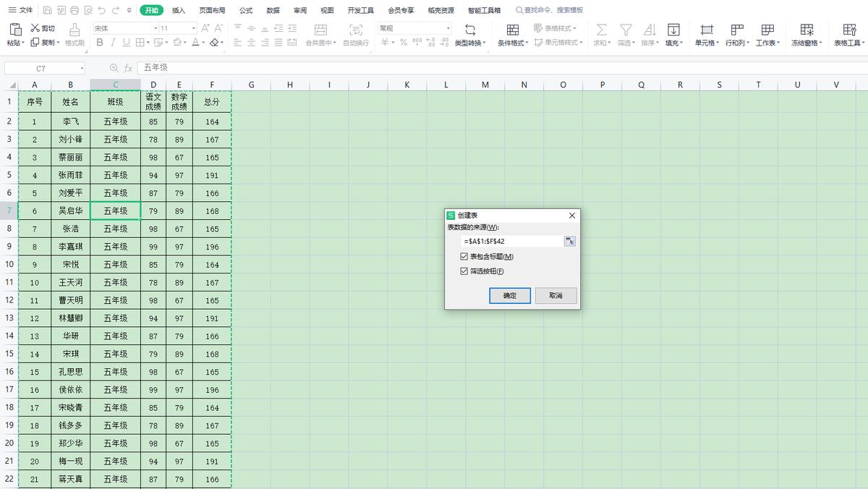The width and height of the screenshot is (868, 489).
Task: Expand the 宋体 font name dropdown
Action: (156, 28)
